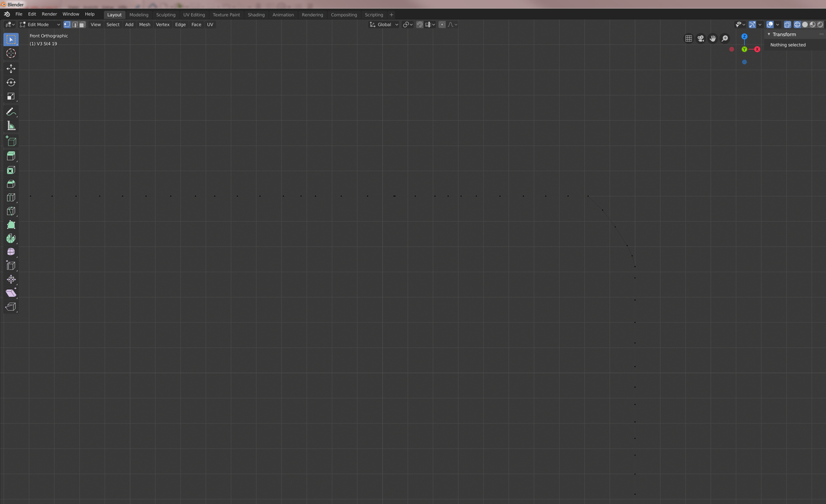
Task: Open the proportional falloff dropdown
Action: (x=452, y=25)
